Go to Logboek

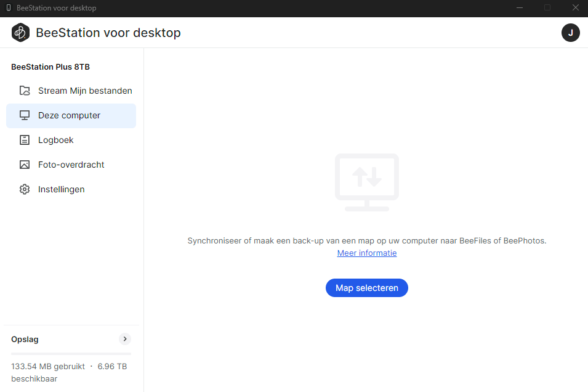click(x=71, y=140)
